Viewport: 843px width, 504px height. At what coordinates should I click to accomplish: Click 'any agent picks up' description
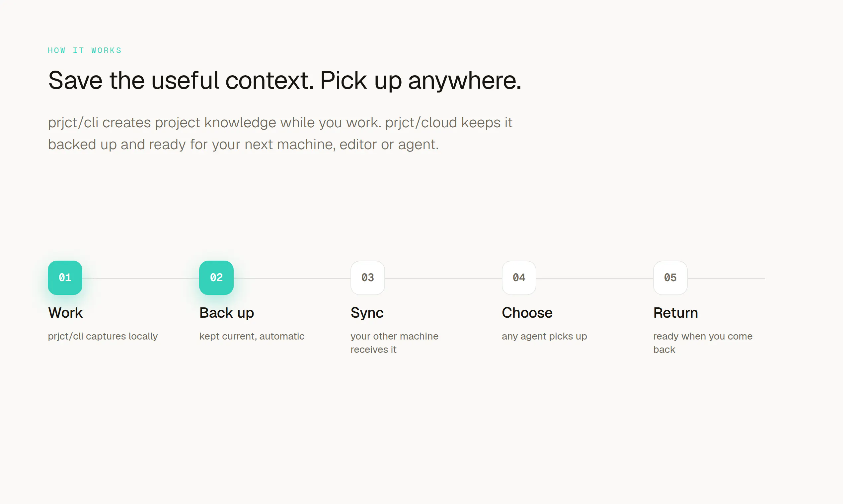point(544,336)
